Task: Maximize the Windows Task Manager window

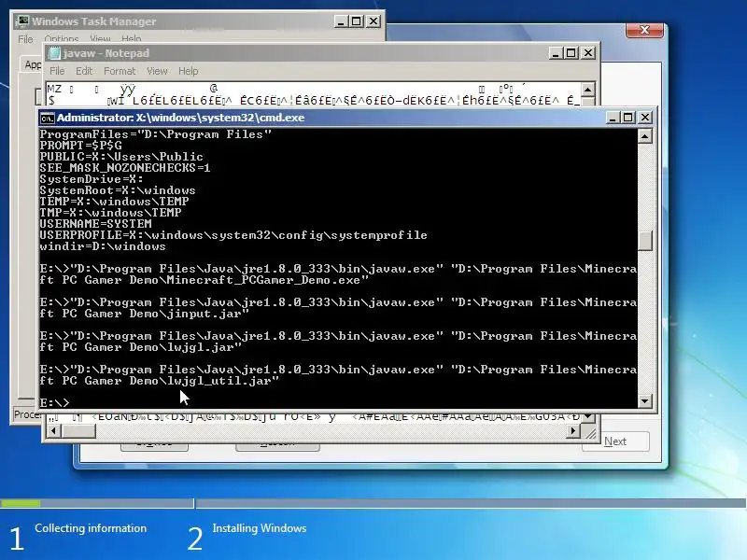Action: click(x=357, y=21)
